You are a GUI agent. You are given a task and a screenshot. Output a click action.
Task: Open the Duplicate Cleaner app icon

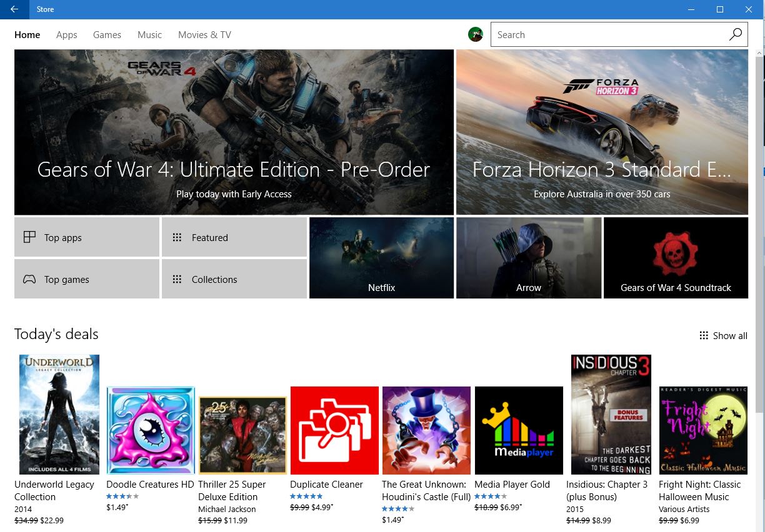click(x=334, y=430)
